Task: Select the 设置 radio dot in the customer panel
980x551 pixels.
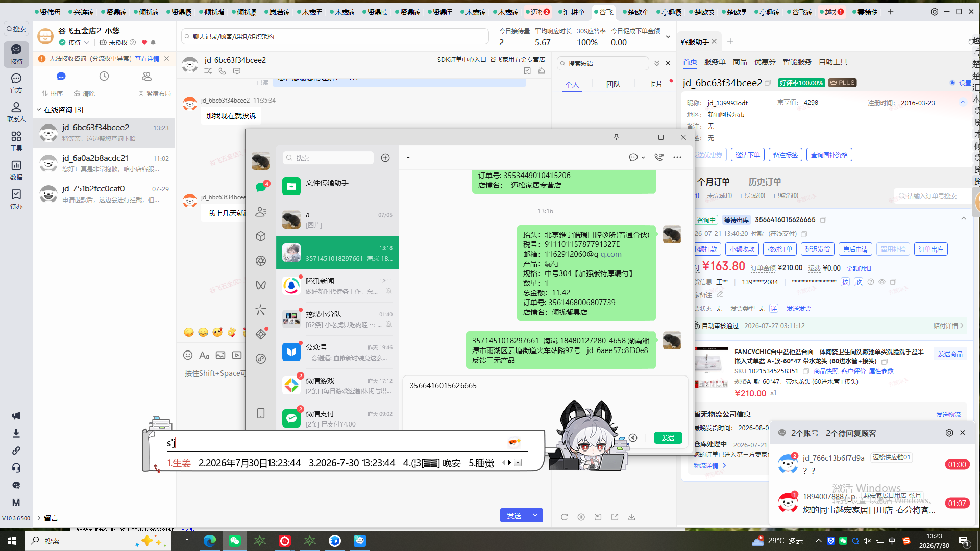Action: coord(952,83)
